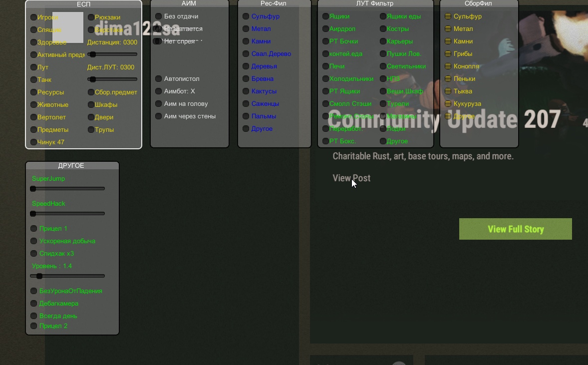Toggle the Дебагкамера checkbox
This screenshot has height=365, width=588.
pyautogui.click(x=33, y=304)
